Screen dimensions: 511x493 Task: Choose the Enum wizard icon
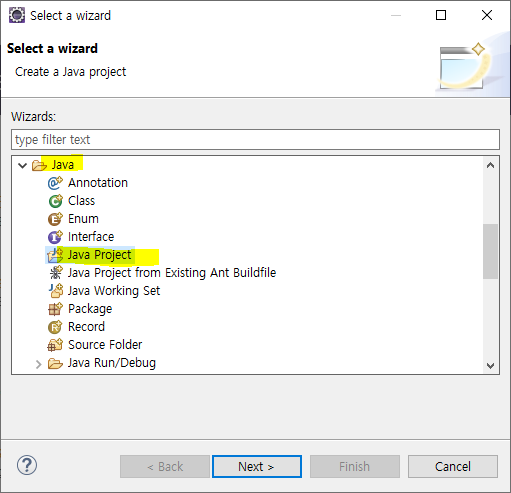click(x=55, y=219)
